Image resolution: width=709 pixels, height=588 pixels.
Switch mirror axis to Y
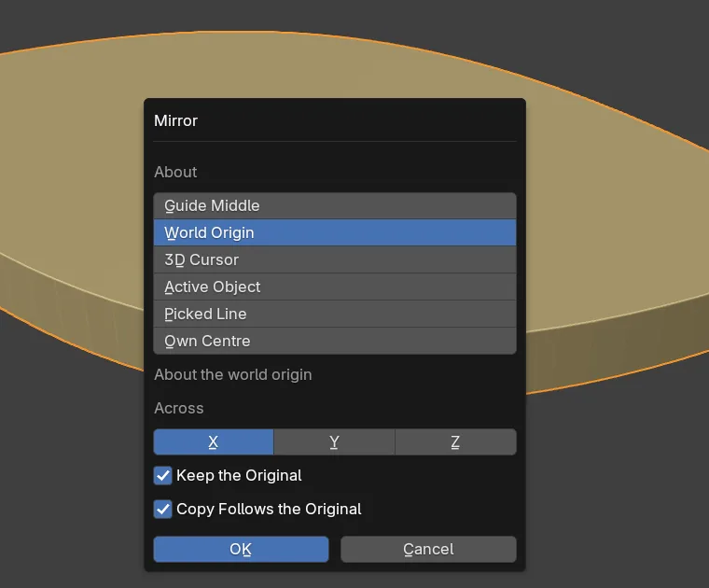tap(334, 441)
